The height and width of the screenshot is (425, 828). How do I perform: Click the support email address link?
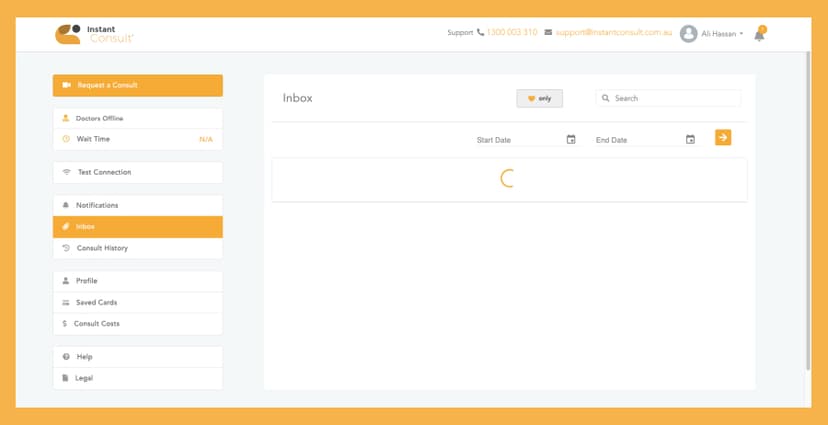tap(614, 32)
